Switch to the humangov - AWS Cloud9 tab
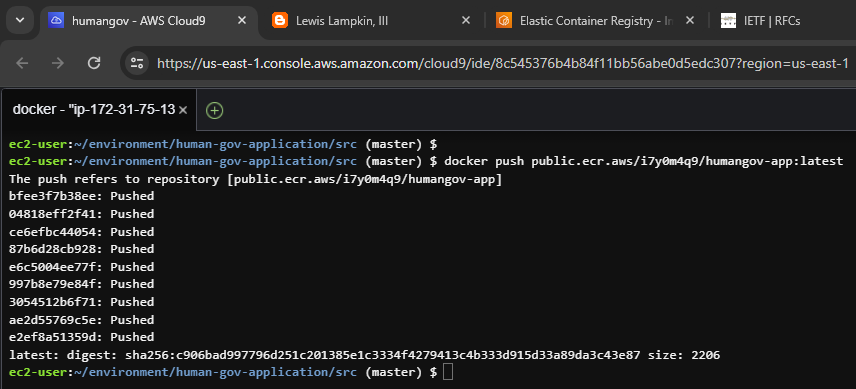Viewport: 856px width, 389px height. coord(148,21)
